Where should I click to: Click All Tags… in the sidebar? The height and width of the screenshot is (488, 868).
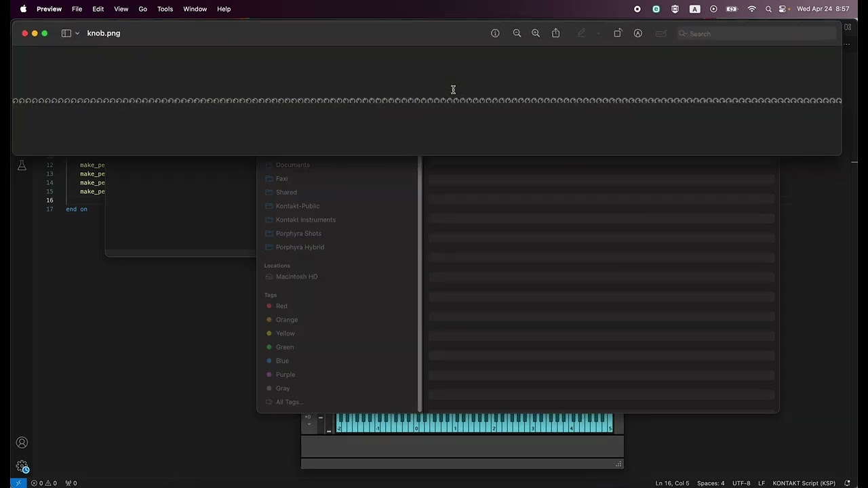(290, 402)
